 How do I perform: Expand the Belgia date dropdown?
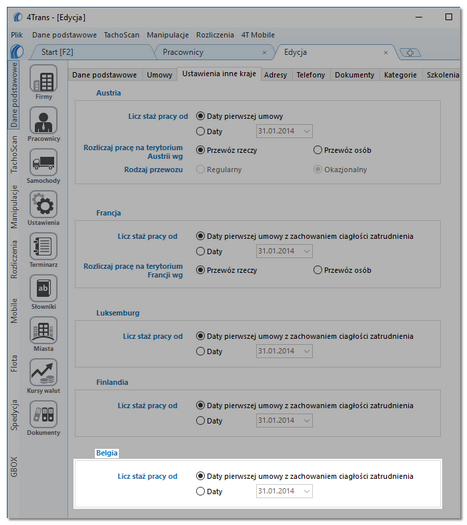pos(307,491)
